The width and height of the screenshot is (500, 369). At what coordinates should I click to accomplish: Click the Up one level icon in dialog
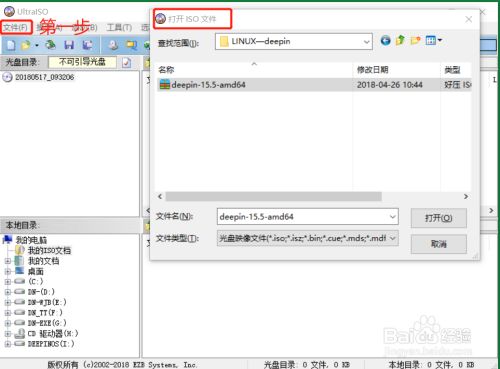coord(400,40)
